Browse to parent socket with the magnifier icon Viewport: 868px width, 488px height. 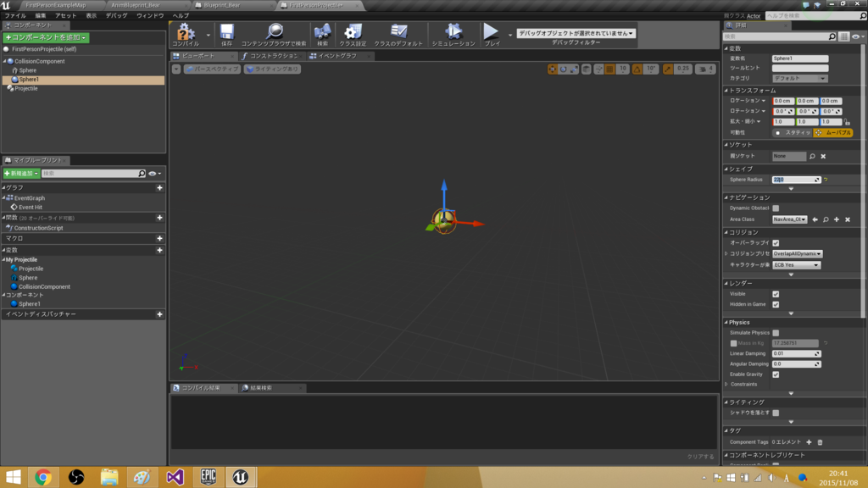pos(812,157)
